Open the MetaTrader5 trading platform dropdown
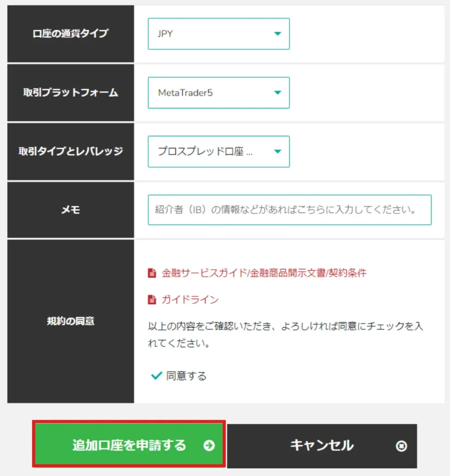Viewport: 450px width, 476px height. pos(218,93)
